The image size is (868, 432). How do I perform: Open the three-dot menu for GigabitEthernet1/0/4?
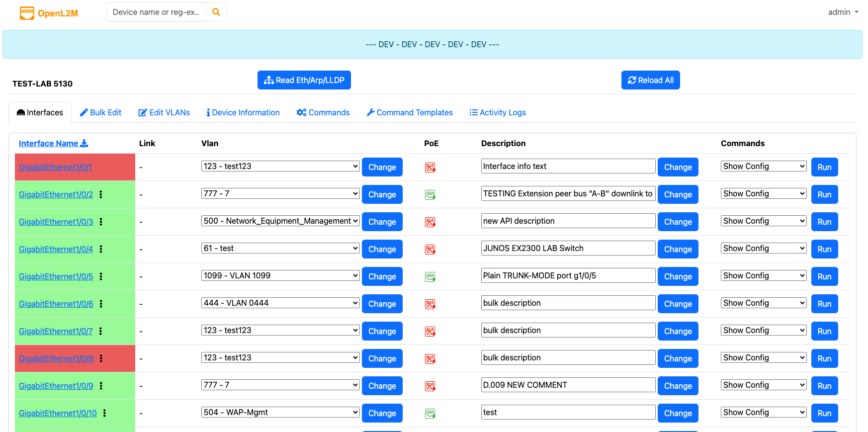(x=101, y=249)
